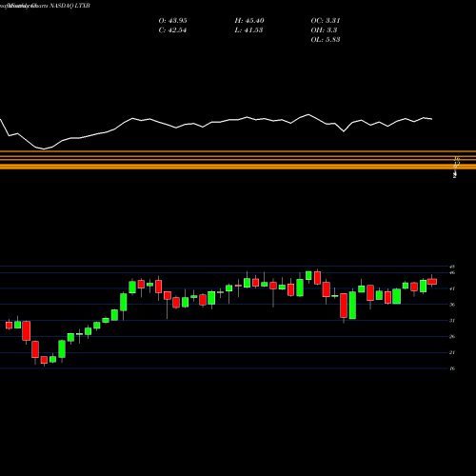Screen dimensions: 476x476
Task: Click the 26 price axis label
Action: click(452, 337)
